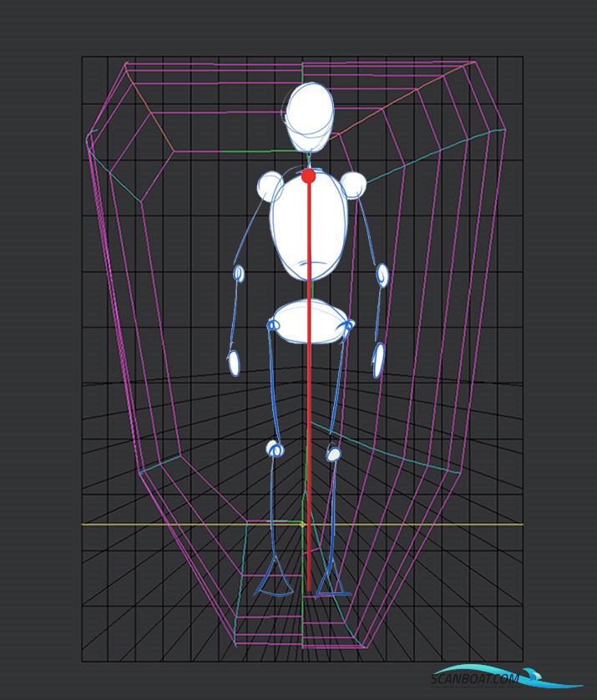Select the shoulder circle on the right side

point(353,185)
